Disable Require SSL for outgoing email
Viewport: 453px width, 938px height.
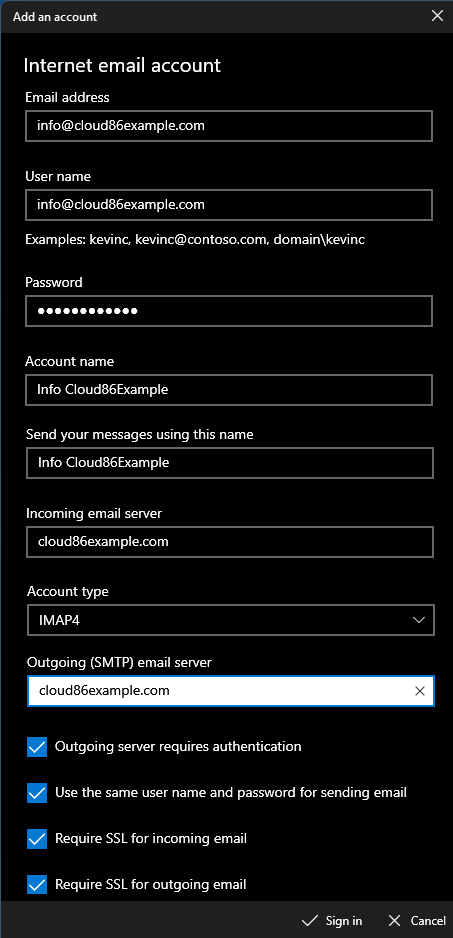pos(37,884)
